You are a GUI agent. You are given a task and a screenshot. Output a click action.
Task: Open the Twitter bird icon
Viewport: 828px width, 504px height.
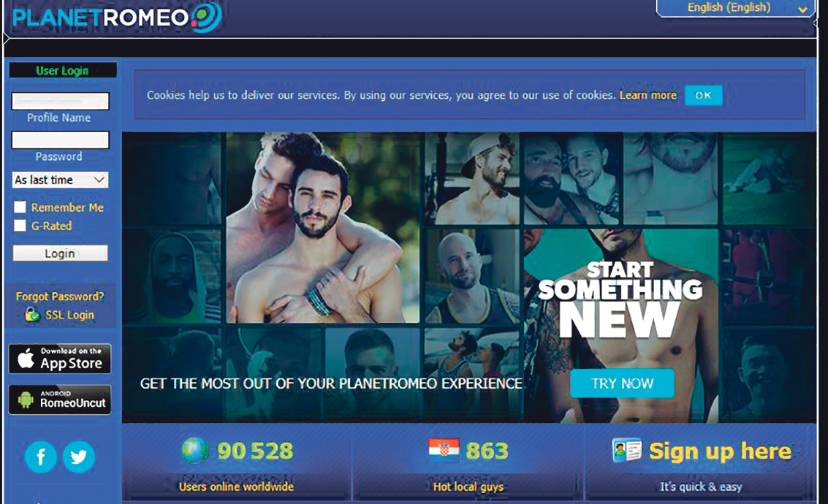click(x=79, y=457)
